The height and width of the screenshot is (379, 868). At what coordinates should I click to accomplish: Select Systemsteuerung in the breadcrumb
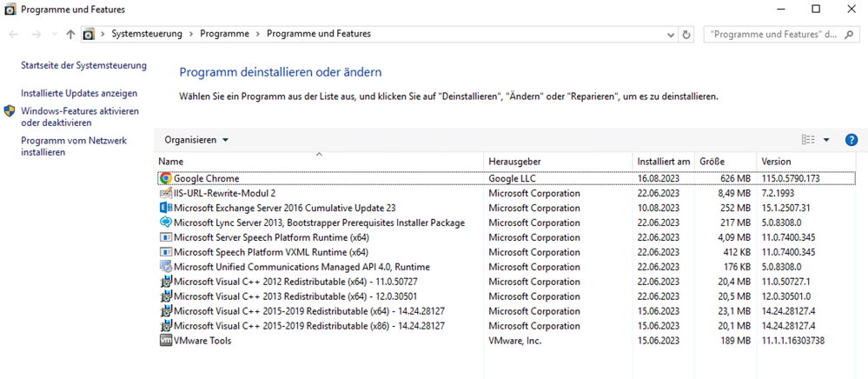[x=147, y=34]
